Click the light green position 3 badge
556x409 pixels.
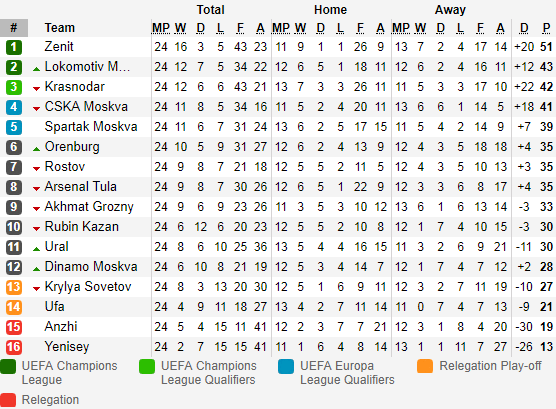tap(14, 87)
